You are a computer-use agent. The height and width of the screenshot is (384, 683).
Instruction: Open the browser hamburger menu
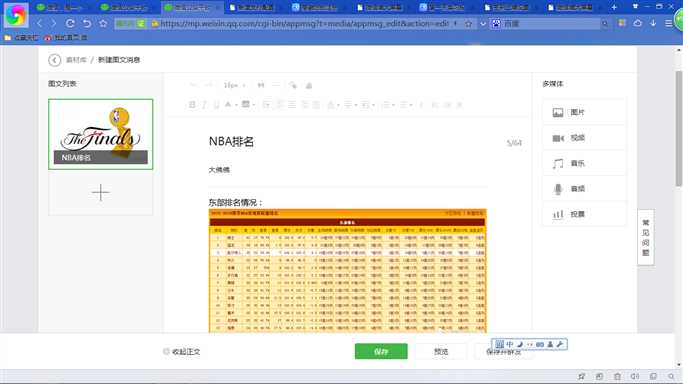tap(669, 24)
